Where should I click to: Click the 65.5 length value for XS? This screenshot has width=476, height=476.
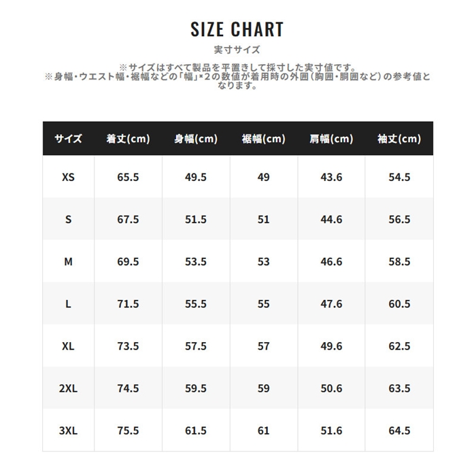click(128, 177)
